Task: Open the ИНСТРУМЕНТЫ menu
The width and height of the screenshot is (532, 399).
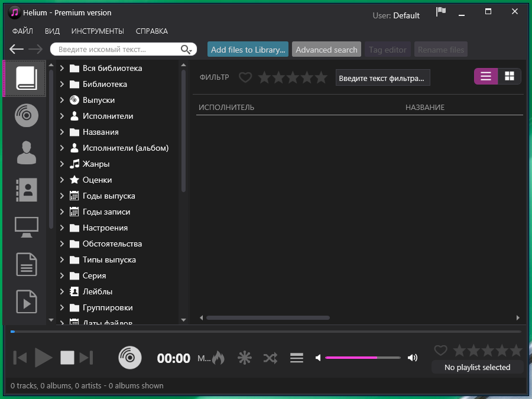Action: (x=98, y=31)
